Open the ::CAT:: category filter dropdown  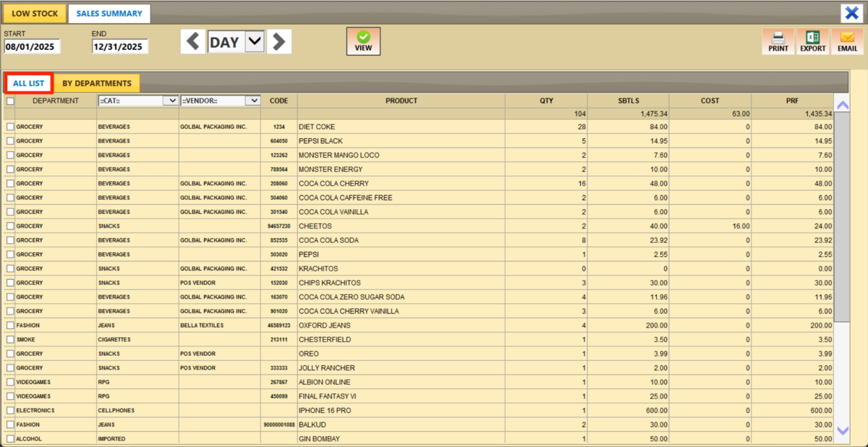(138, 101)
